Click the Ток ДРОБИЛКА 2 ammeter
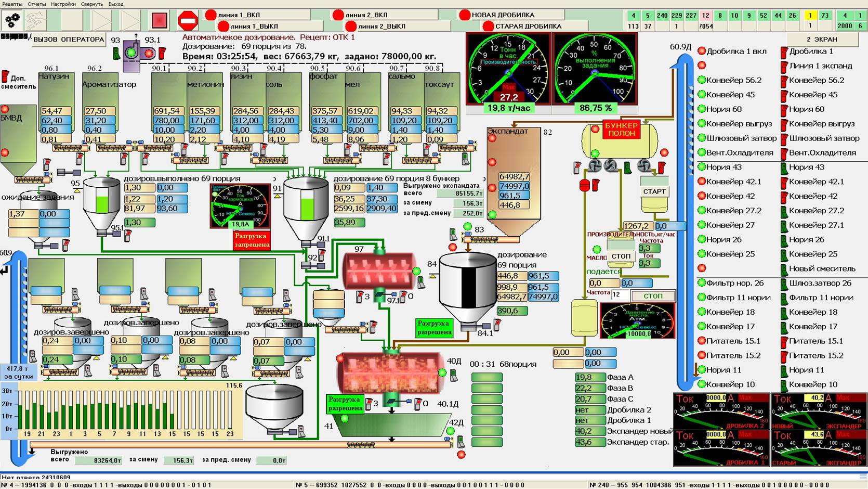868x489 pixels. (721, 411)
